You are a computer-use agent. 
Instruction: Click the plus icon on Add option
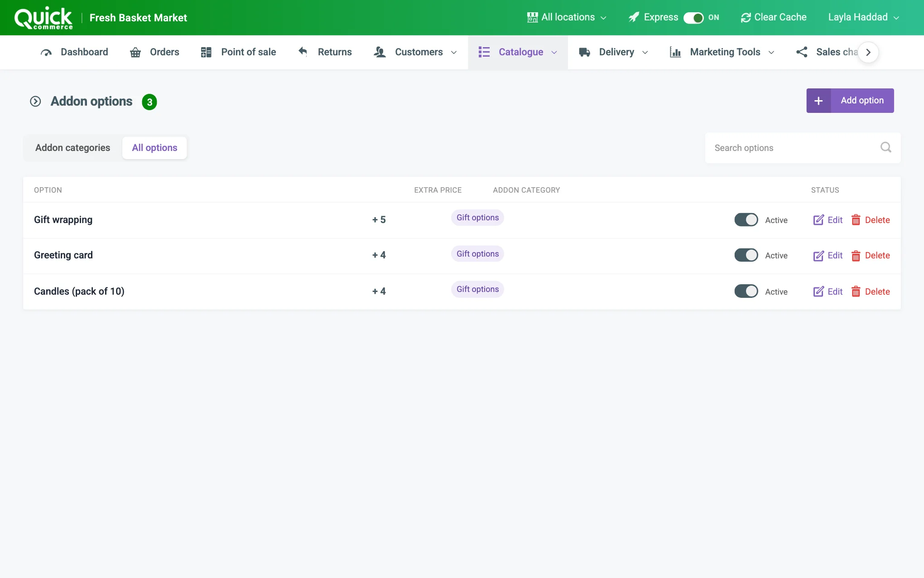point(818,101)
